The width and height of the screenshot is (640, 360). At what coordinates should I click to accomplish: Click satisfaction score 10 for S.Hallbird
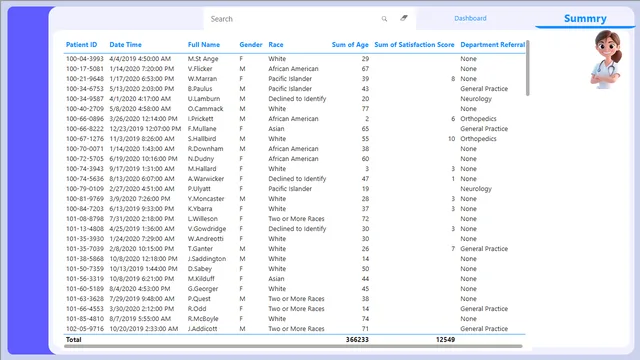451,139
